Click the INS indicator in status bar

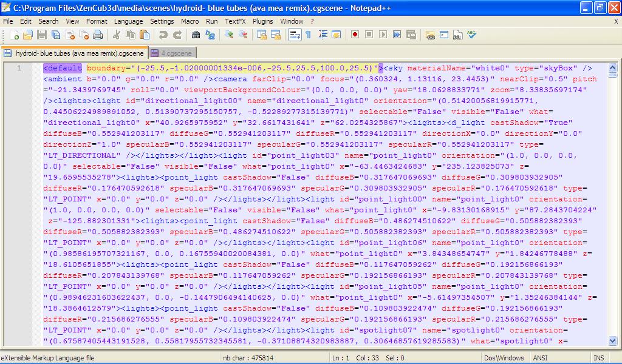coord(598,358)
